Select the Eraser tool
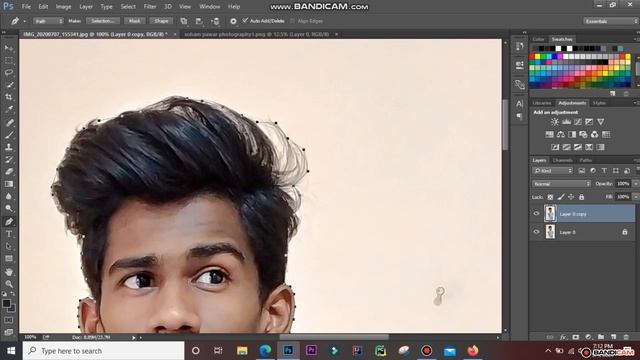The width and height of the screenshot is (640, 360). pyautogui.click(x=9, y=172)
